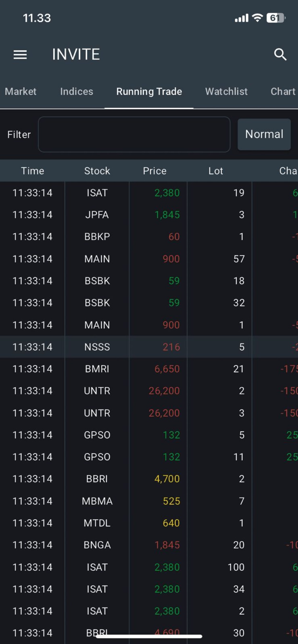Screen dimensions: 298x644
Task: Select UNTR row with lot 2
Action: [149, 391]
